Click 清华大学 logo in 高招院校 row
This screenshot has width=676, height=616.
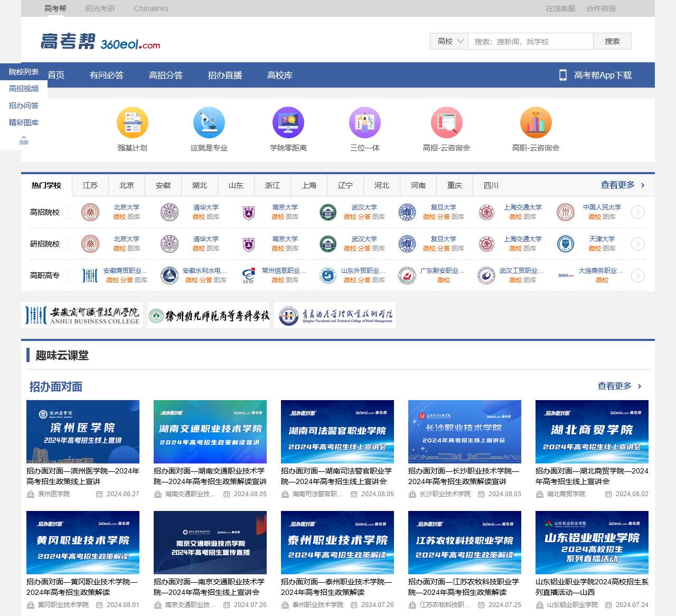pos(170,212)
